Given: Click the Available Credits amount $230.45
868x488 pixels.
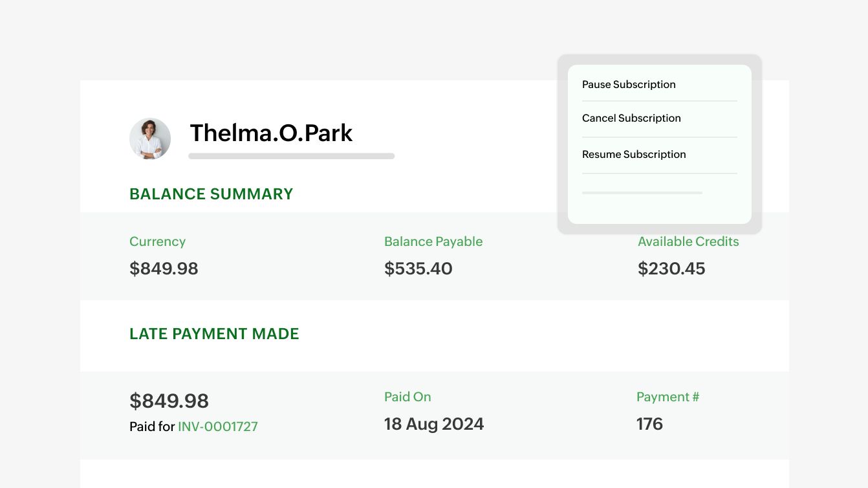Looking at the screenshot, I should pyautogui.click(x=671, y=269).
